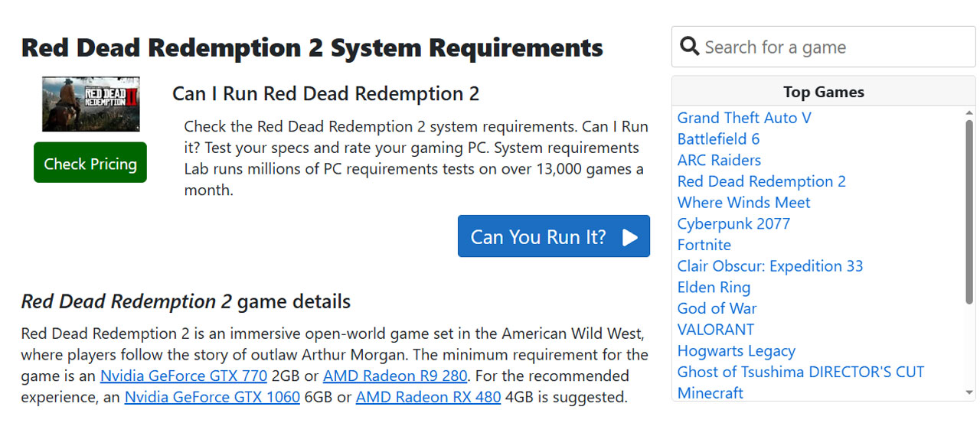
Task: Click the play arrow in Can You Run It
Action: pyautogui.click(x=630, y=237)
